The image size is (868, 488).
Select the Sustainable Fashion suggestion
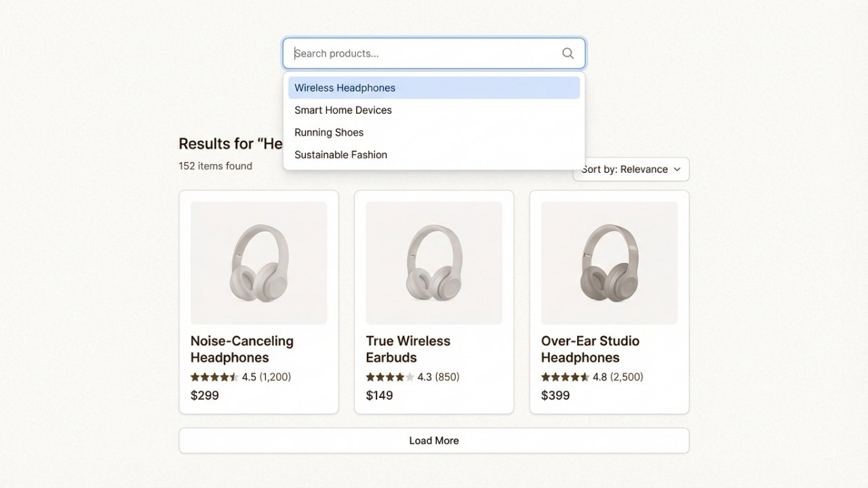click(434, 155)
